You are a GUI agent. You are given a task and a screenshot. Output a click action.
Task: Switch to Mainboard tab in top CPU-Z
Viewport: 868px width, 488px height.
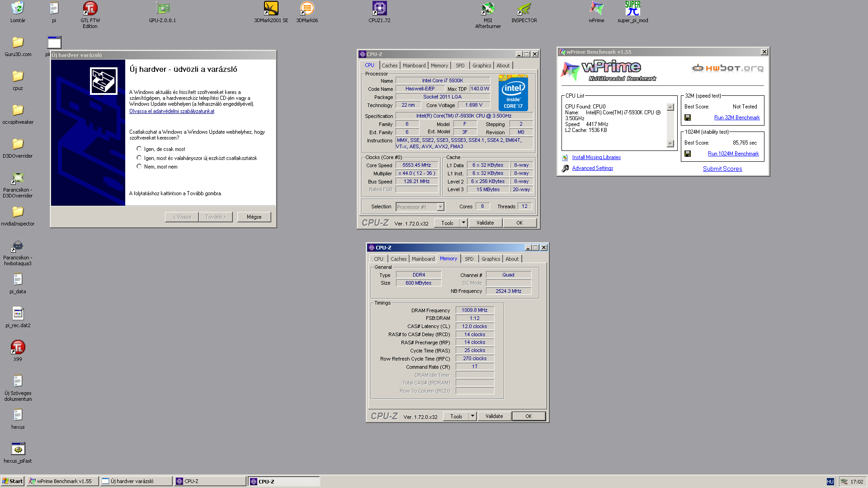click(x=414, y=66)
